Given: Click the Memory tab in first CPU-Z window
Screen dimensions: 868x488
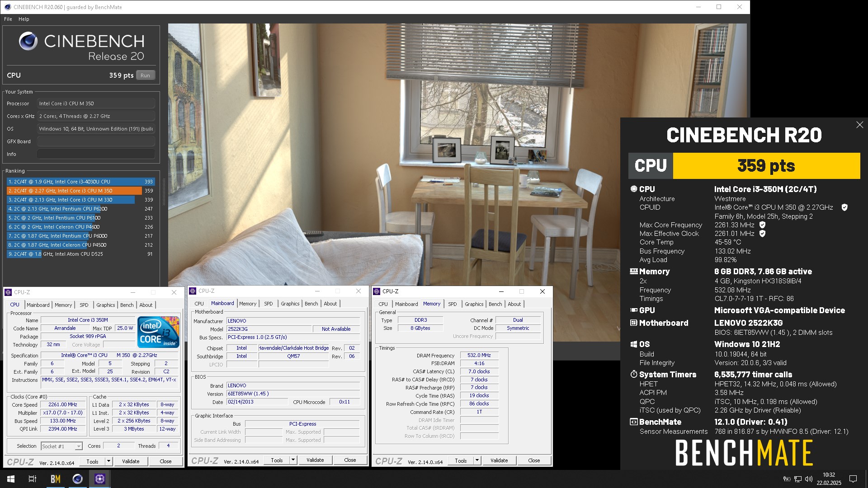Looking at the screenshot, I should [x=63, y=305].
